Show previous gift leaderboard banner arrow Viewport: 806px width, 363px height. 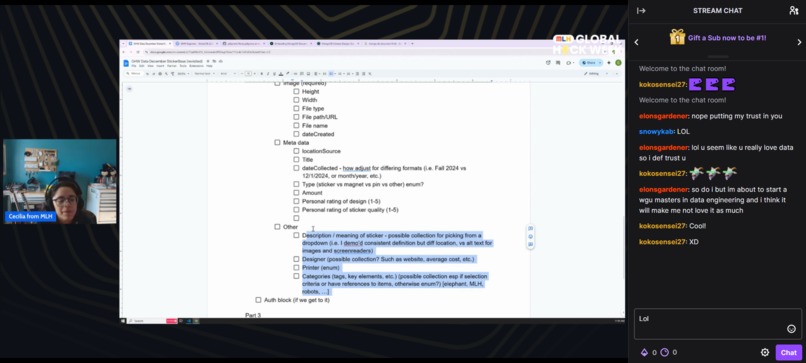coord(637,42)
